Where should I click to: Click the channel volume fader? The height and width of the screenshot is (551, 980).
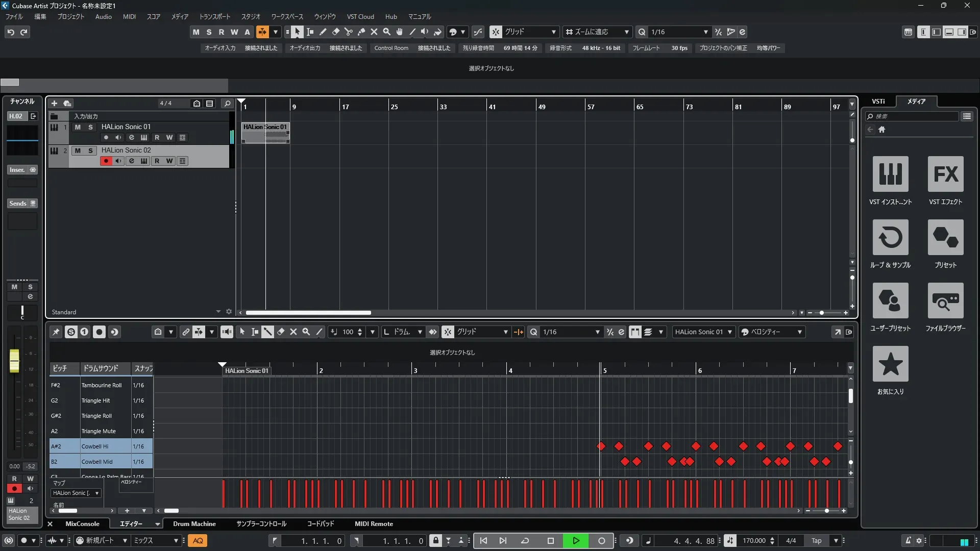tap(14, 360)
